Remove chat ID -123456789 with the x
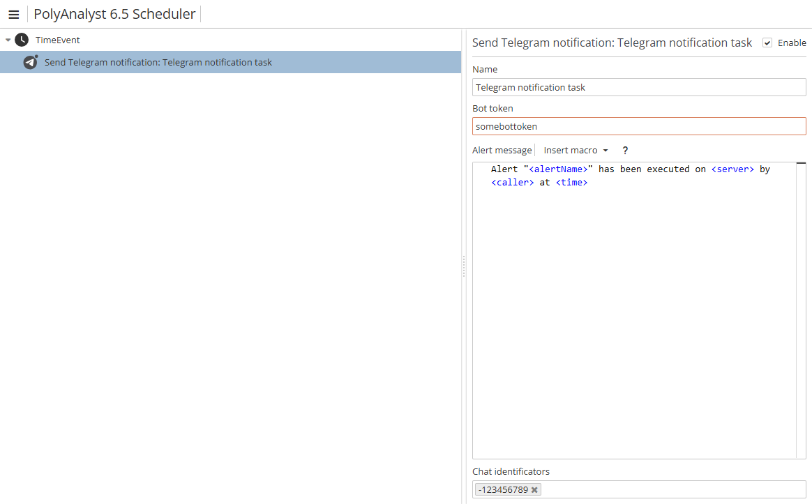This screenshot has height=504, width=812. click(x=534, y=490)
